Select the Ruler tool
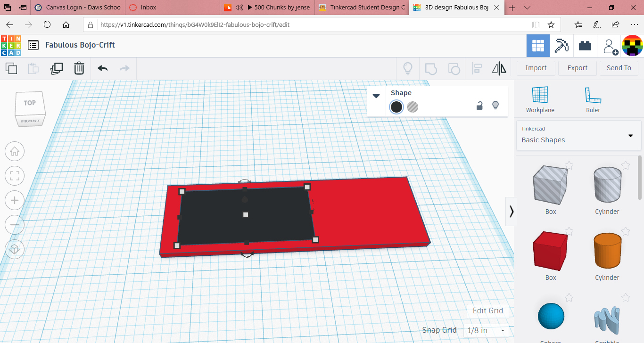The height and width of the screenshot is (343, 644). [593, 100]
